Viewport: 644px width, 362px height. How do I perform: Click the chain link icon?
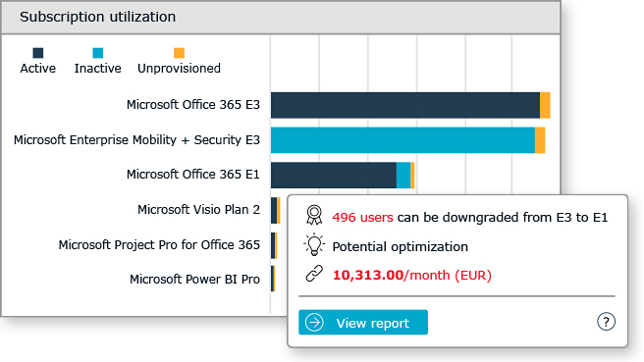click(314, 274)
